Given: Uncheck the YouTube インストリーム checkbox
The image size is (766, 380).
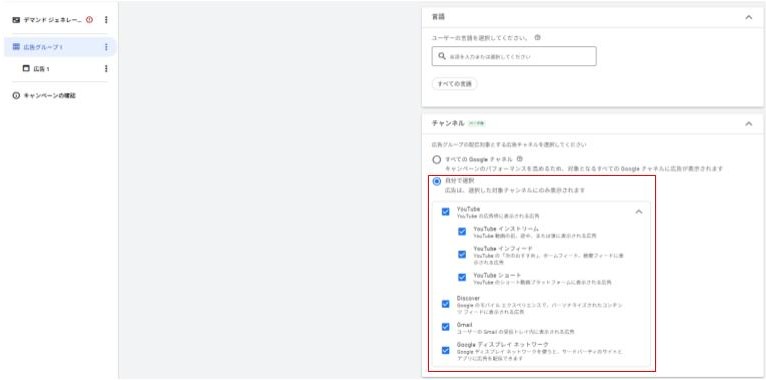Looking at the screenshot, I should click(x=462, y=232).
